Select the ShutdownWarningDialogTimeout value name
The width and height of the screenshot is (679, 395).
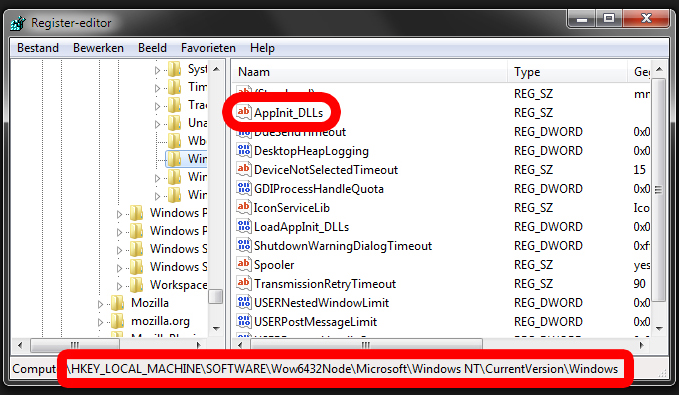[x=343, y=246]
